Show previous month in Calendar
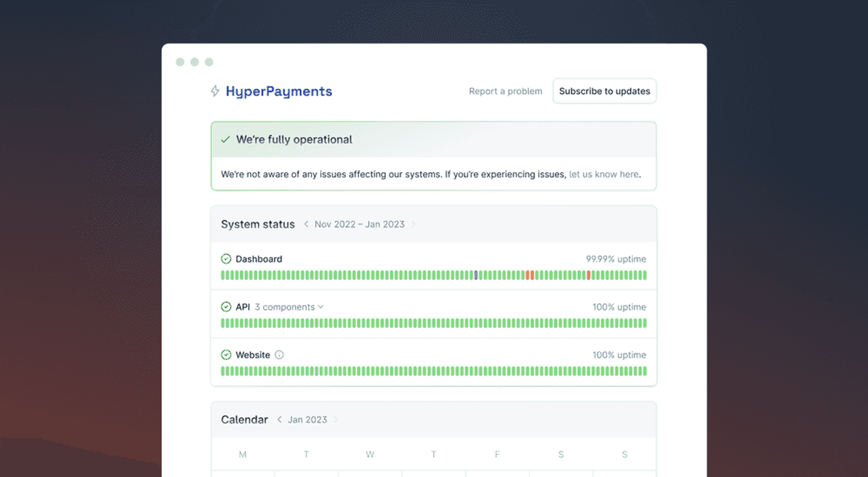This screenshot has width=868, height=477. [279, 420]
